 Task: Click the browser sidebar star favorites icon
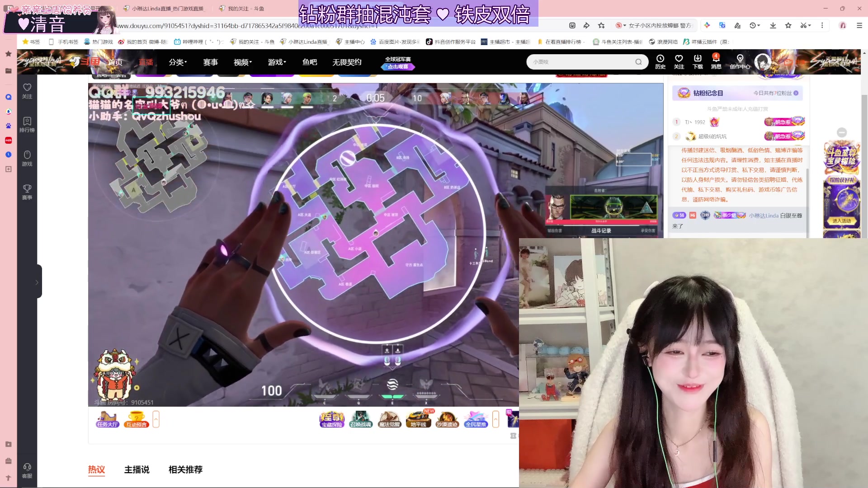[x=8, y=54]
